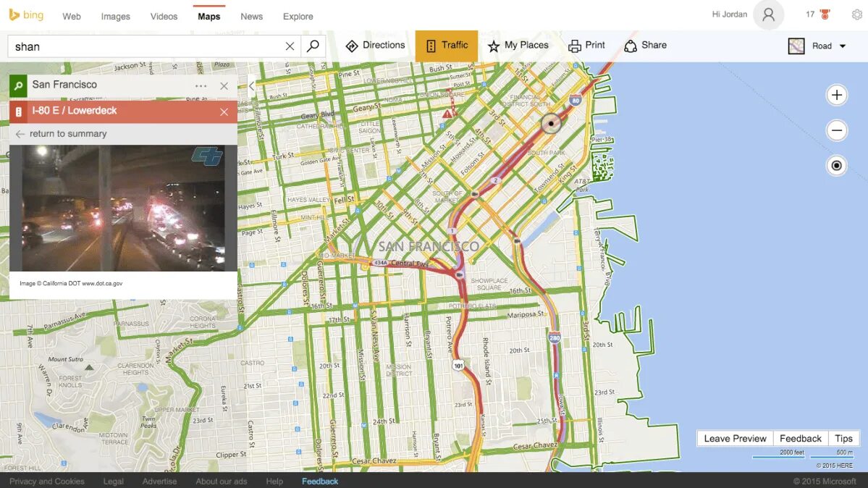Open the Explore tab
The width and height of the screenshot is (868, 488).
(x=298, y=17)
